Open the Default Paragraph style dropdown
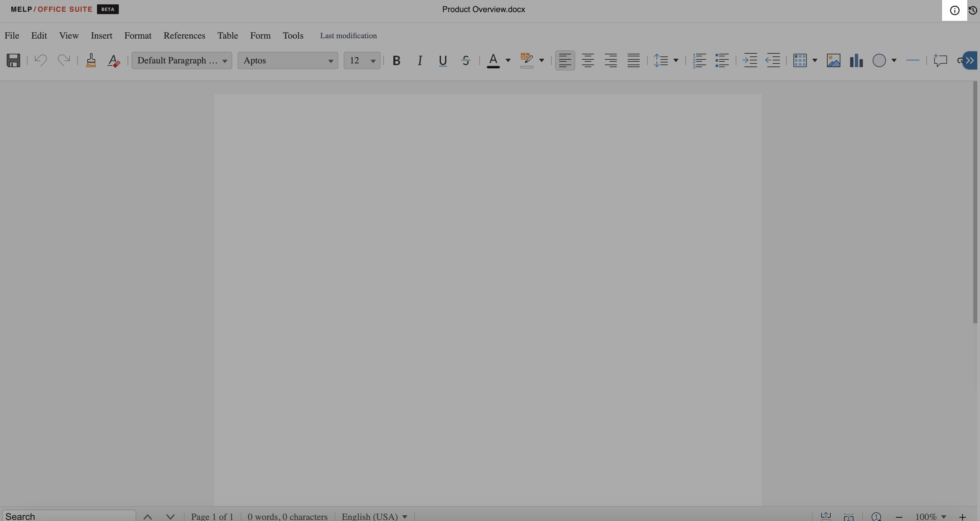This screenshot has width=980, height=521. (182, 60)
